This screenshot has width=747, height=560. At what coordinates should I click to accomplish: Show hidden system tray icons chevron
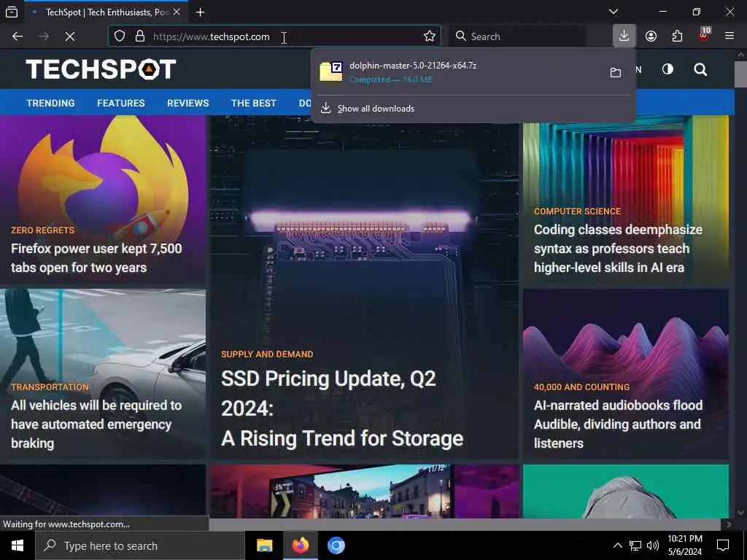pyautogui.click(x=617, y=545)
